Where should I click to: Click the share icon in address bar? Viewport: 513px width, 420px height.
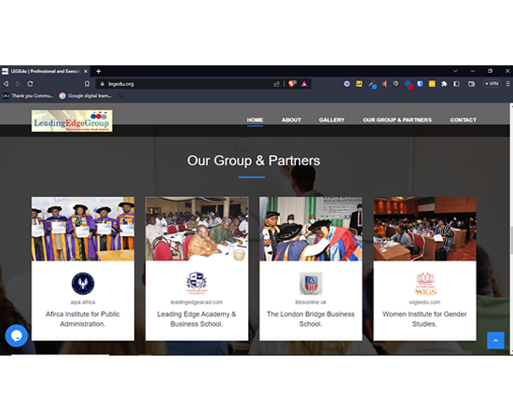(276, 84)
